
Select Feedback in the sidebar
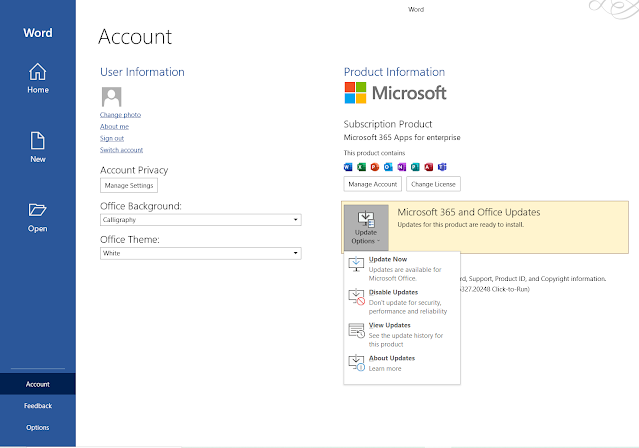37,406
